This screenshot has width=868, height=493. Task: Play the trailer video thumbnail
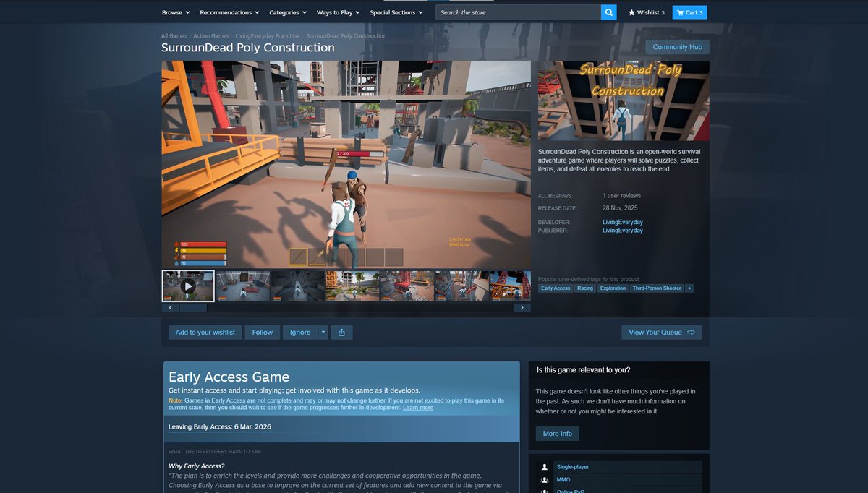[x=188, y=286]
